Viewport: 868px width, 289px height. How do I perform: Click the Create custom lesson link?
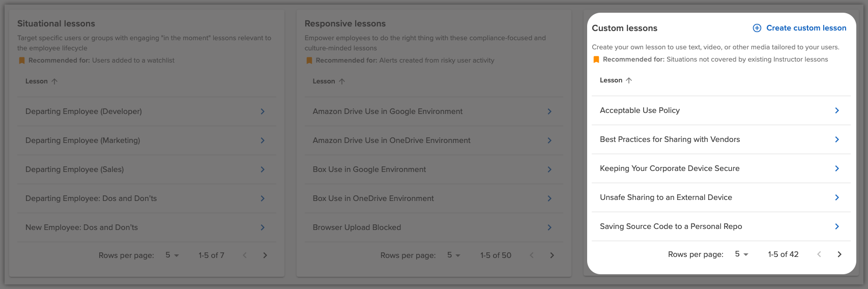coord(806,28)
